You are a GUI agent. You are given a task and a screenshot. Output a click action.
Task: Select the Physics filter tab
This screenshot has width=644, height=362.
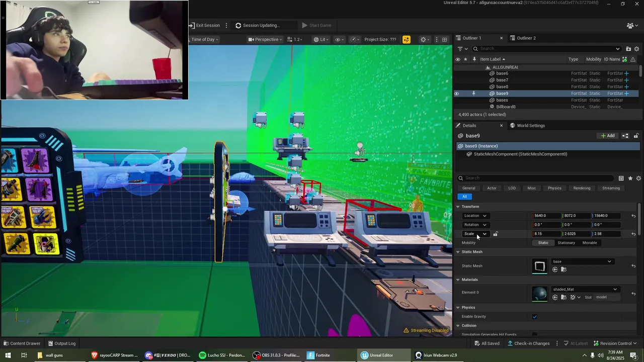554,188
